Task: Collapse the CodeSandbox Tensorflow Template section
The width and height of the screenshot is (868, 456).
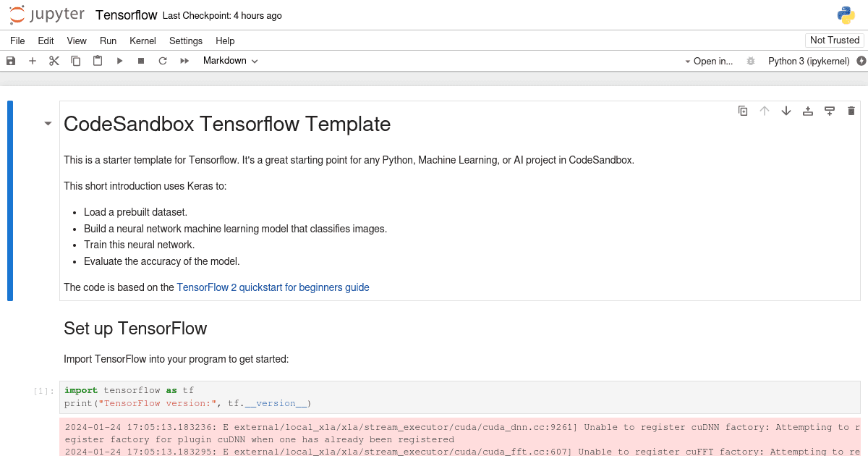Action: click(48, 123)
